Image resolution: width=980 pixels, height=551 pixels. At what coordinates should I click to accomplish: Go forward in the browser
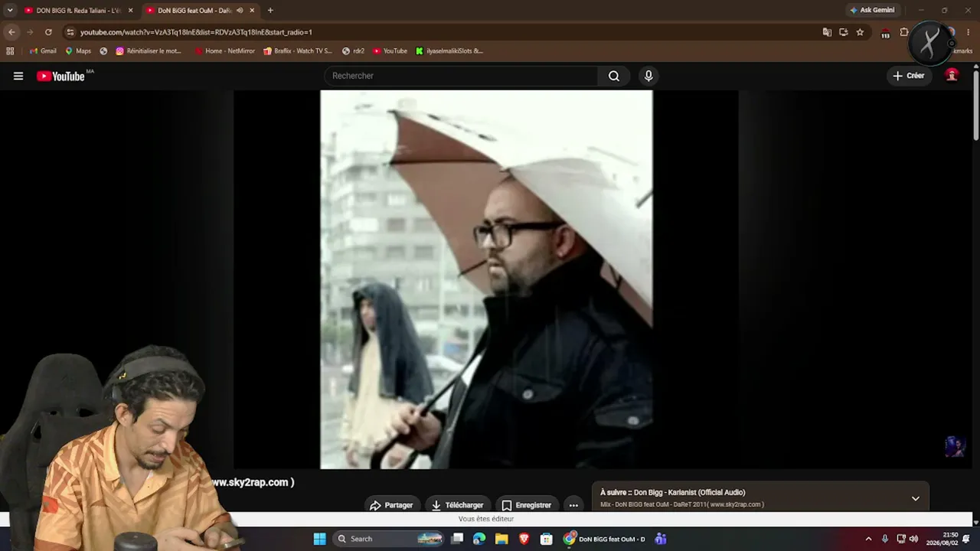[x=30, y=32]
